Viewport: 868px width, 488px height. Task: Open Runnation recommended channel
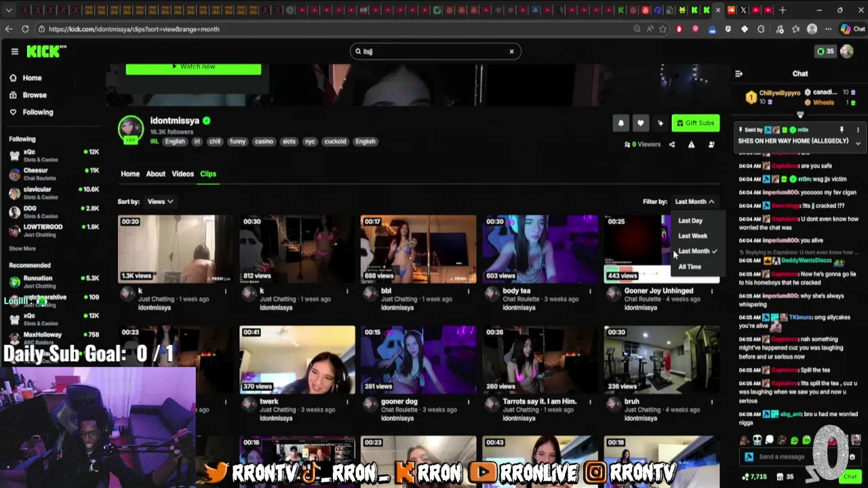54,281
